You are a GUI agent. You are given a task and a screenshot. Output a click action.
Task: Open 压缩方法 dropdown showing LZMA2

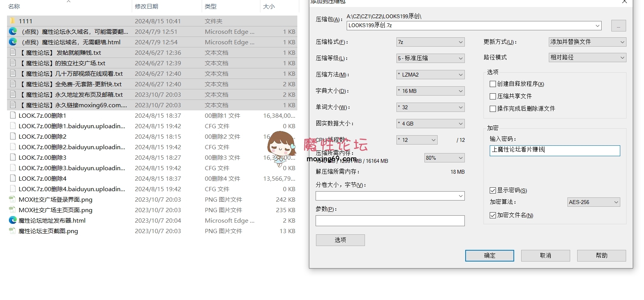[431, 75]
